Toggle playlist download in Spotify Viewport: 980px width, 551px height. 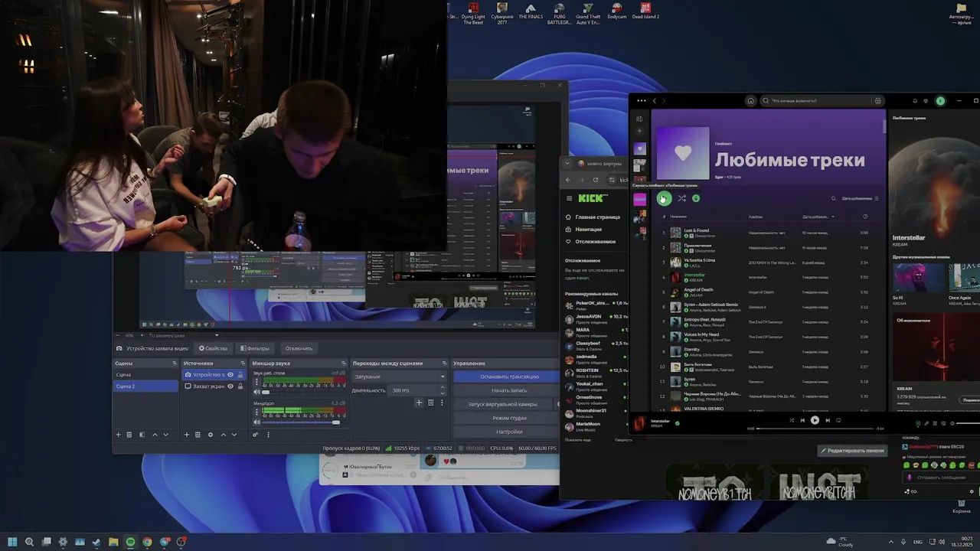696,198
